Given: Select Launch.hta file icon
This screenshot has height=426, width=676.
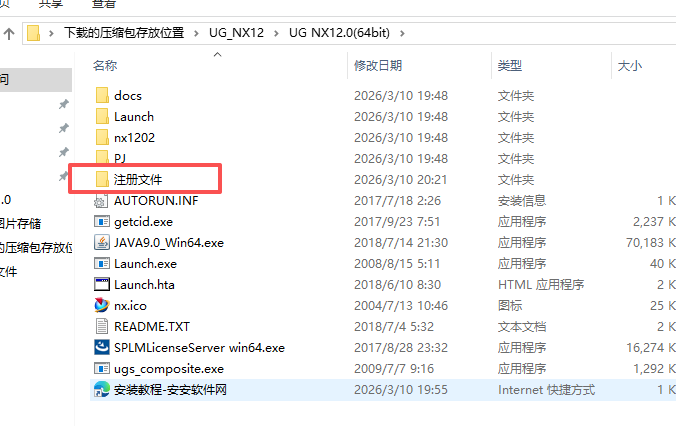Looking at the screenshot, I should [x=102, y=285].
